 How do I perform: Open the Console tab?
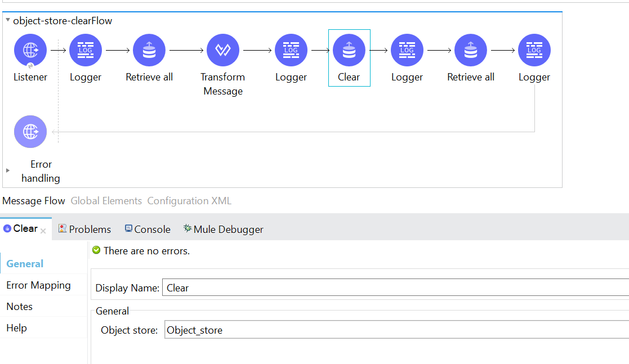[148, 229]
